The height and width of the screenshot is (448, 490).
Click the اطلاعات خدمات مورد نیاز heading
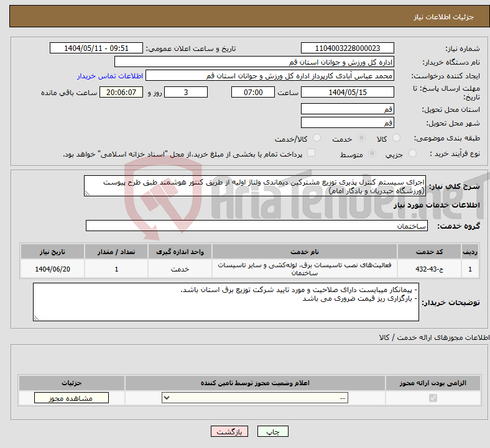click(x=437, y=205)
